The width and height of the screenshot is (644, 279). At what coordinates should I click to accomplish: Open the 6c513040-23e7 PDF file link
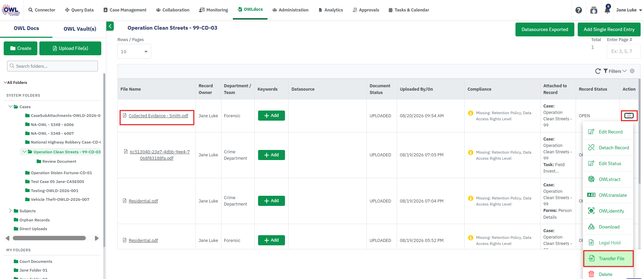(159, 155)
